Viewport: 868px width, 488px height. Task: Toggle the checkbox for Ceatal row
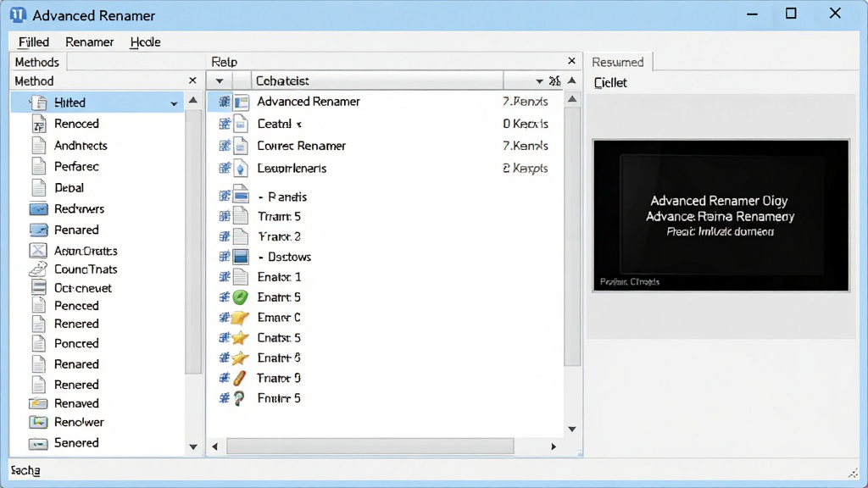tap(224, 124)
